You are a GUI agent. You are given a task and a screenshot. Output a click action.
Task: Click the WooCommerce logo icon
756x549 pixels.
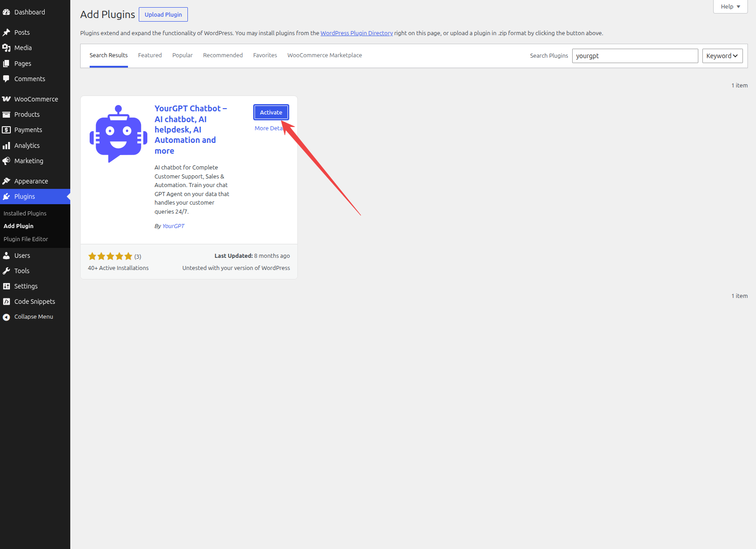click(x=6, y=99)
